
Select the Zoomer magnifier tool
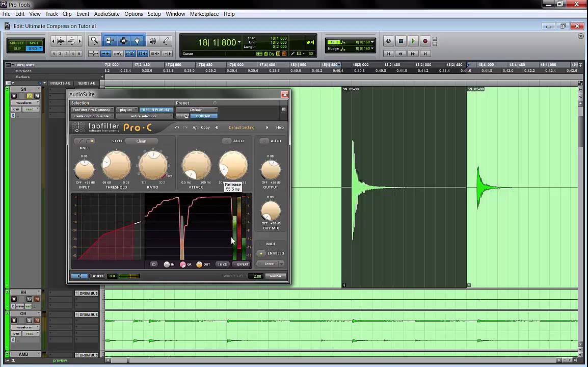click(x=94, y=41)
